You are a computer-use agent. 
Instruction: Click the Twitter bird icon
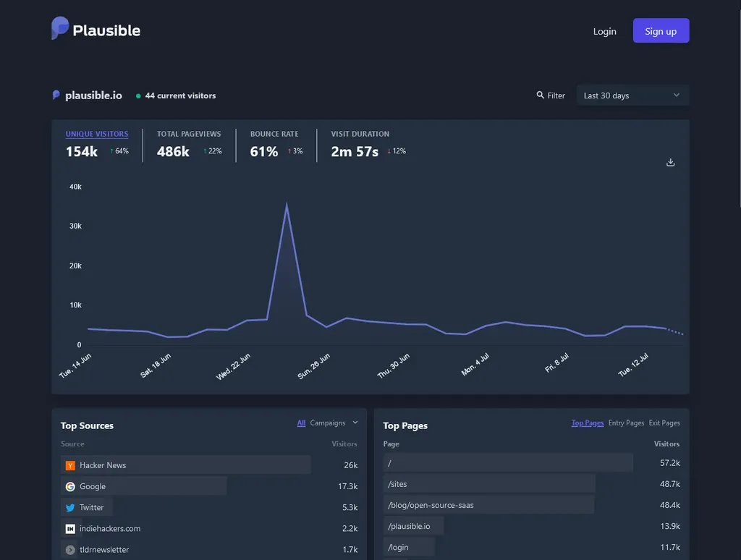point(70,507)
